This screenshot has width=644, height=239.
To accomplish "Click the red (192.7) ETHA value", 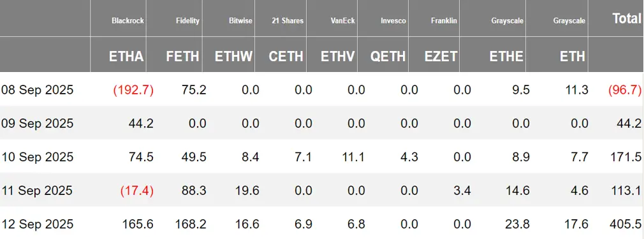I will pyautogui.click(x=133, y=89).
